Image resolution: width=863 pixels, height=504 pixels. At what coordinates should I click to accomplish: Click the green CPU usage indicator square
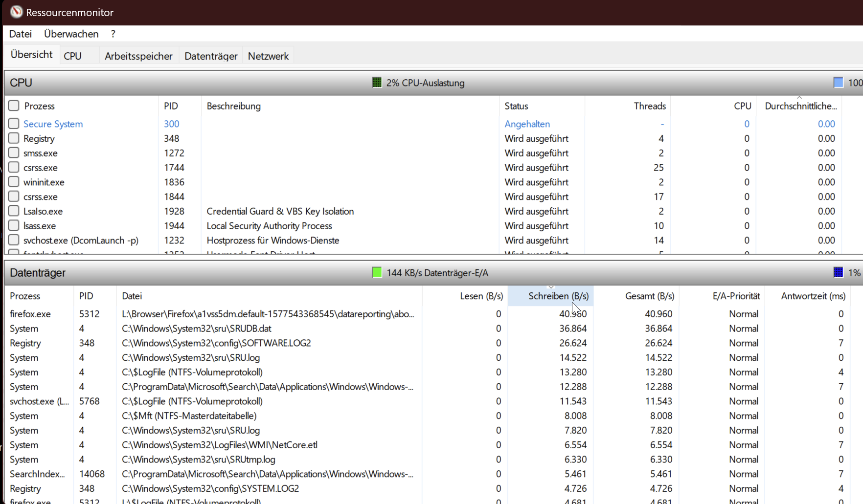tap(376, 82)
